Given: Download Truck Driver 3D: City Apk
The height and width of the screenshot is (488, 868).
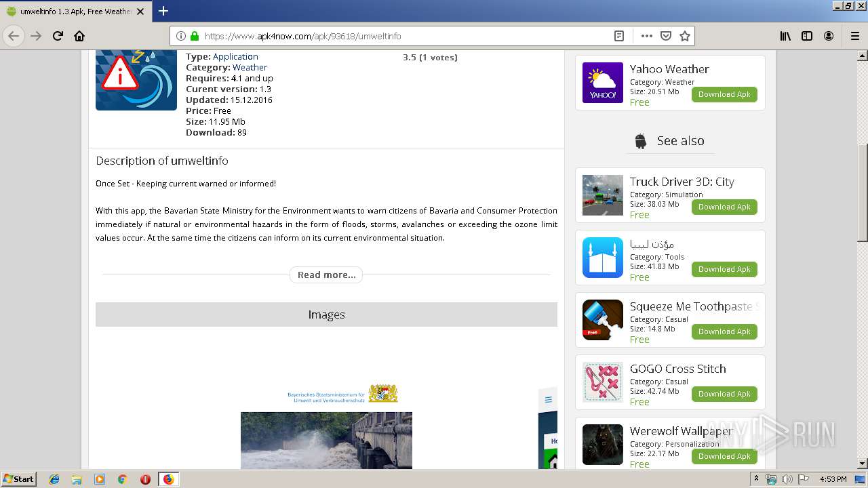Looking at the screenshot, I should (724, 207).
